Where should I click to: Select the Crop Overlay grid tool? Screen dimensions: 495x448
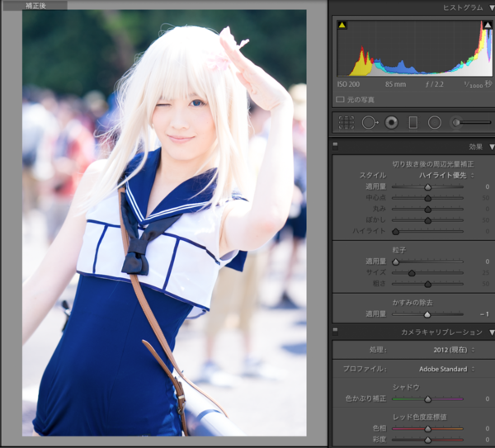click(346, 122)
